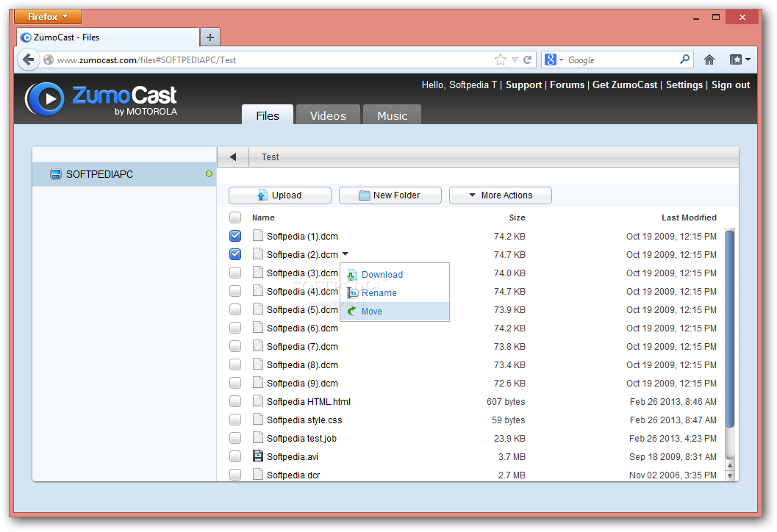This screenshot has width=777, height=532.
Task: Open the bookmarks menu icon
Action: tap(740, 60)
